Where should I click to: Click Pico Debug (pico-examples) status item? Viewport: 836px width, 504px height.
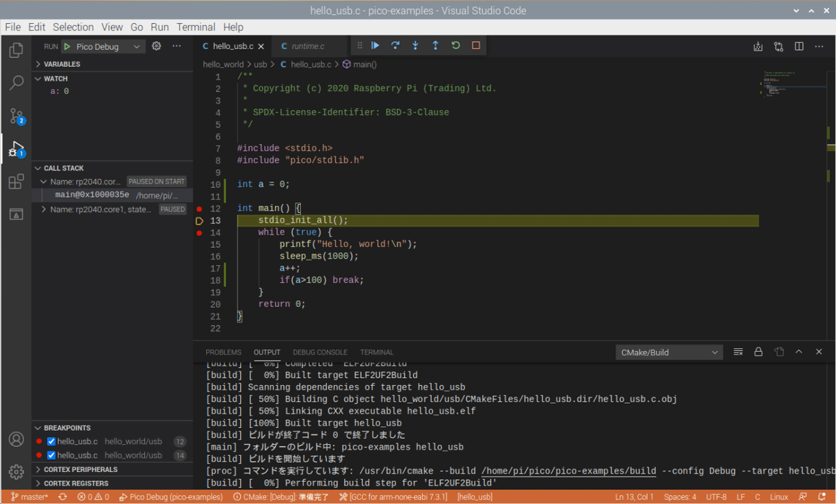coord(171,497)
